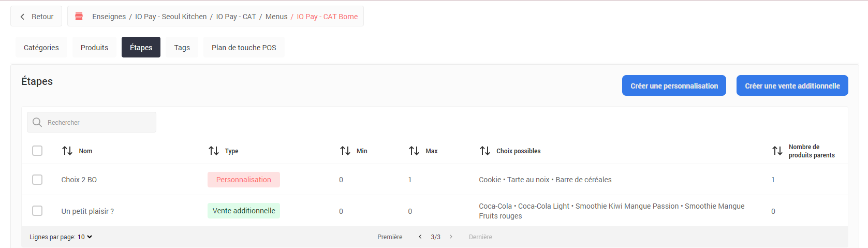Click the Max column sort arrows
868x248 pixels.
click(414, 151)
